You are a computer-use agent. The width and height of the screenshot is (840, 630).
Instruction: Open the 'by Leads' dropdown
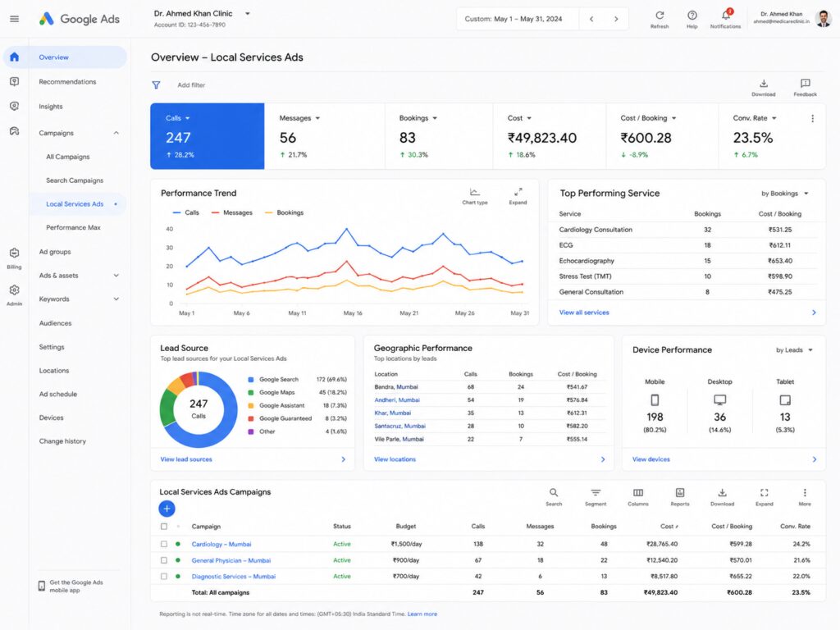coord(794,349)
